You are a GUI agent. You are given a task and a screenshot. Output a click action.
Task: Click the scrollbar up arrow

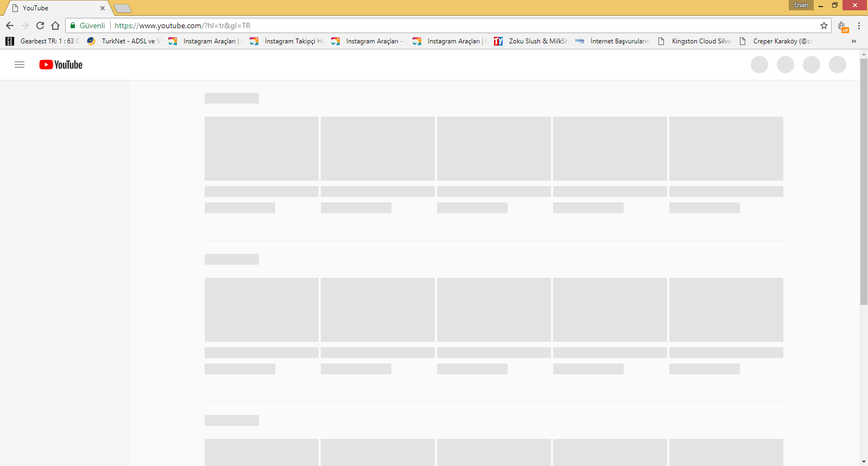pos(864,54)
